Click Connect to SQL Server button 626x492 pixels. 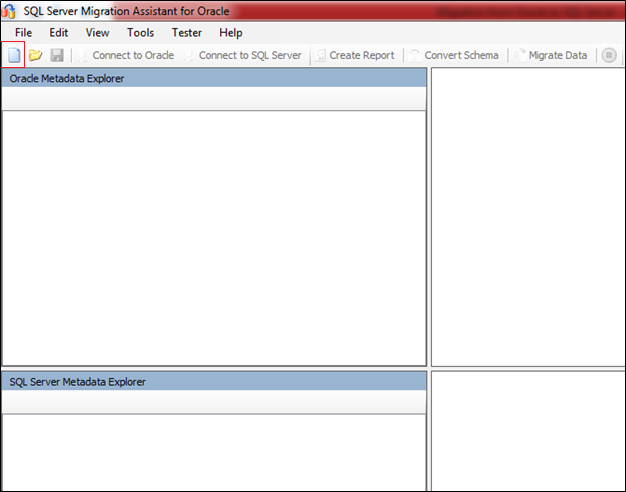[x=243, y=55]
